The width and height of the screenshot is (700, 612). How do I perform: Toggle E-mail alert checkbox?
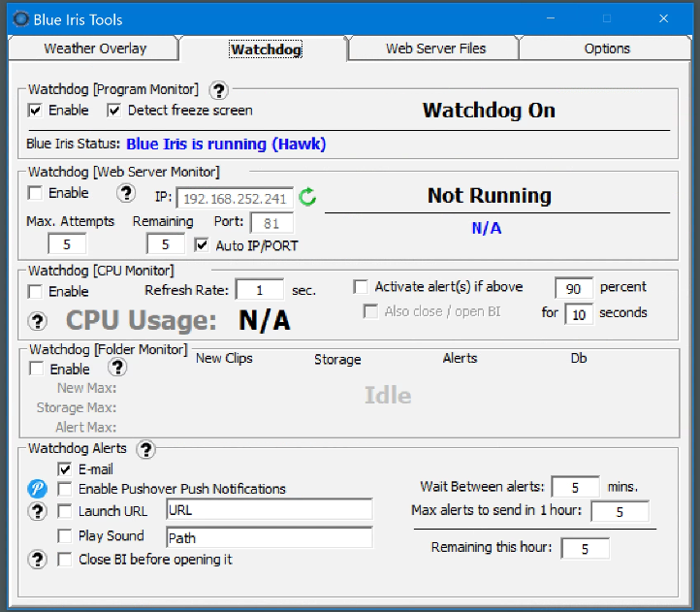pyautogui.click(x=65, y=469)
